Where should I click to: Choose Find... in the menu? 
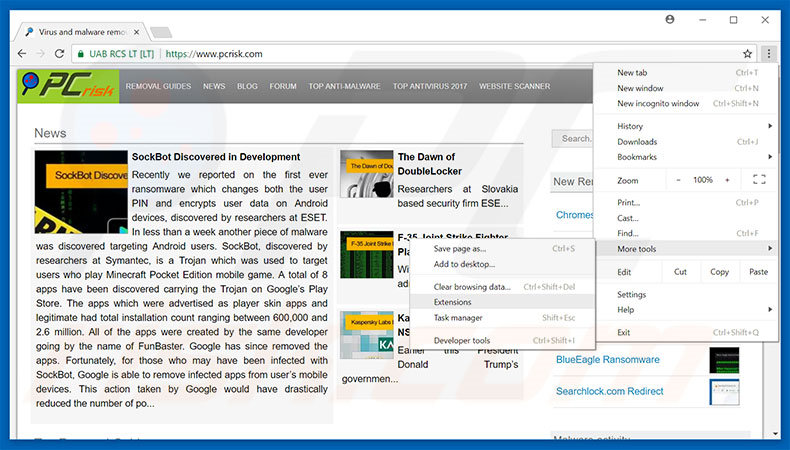pos(687,233)
